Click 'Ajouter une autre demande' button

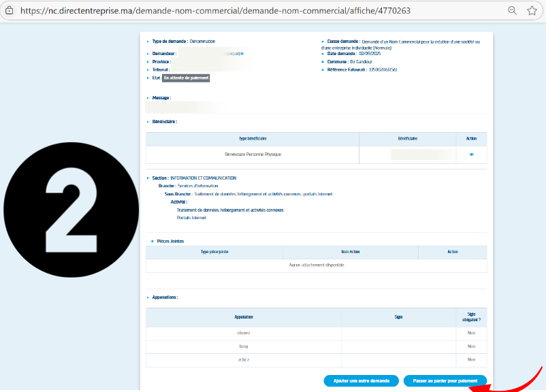tap(361, 381)
